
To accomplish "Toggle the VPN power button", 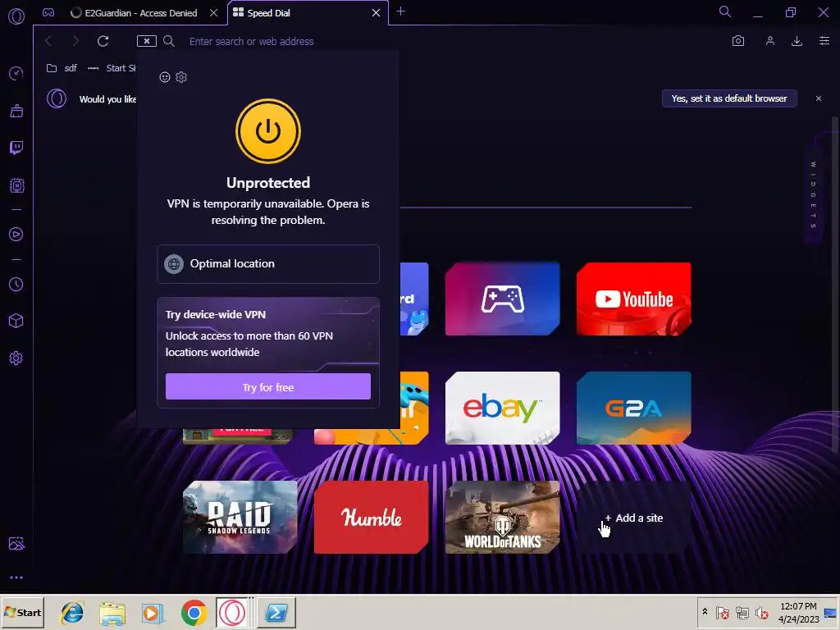I will (268, 131).
